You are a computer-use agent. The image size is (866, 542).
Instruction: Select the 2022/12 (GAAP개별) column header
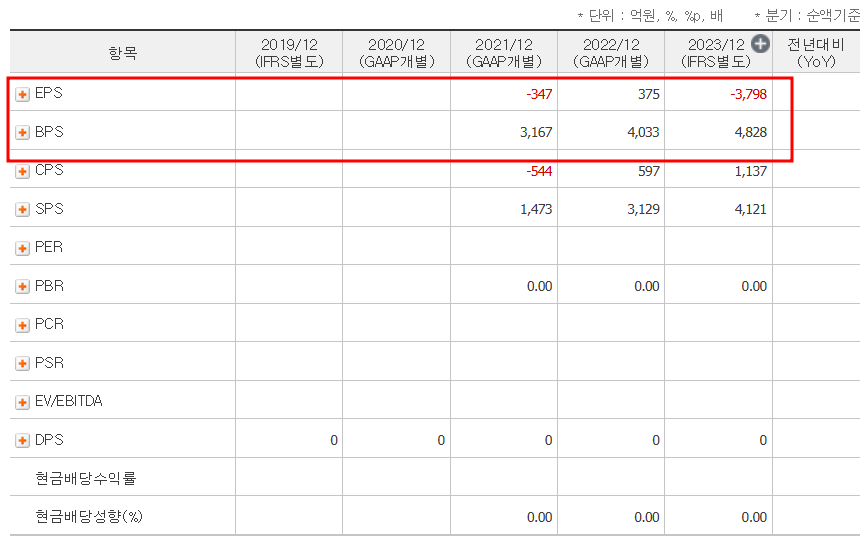coord(611,53)
